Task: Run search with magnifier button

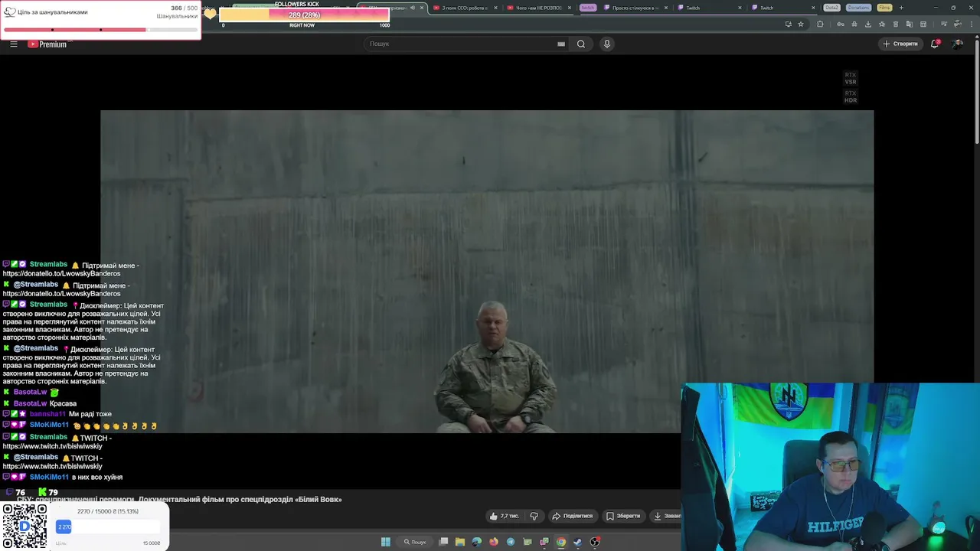Action: [x=581, y=44]
